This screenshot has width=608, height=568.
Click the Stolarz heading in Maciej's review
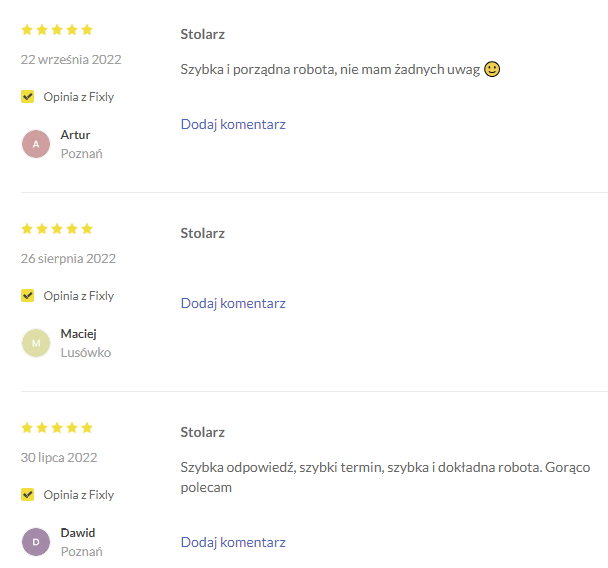click(x=202, y=234)
